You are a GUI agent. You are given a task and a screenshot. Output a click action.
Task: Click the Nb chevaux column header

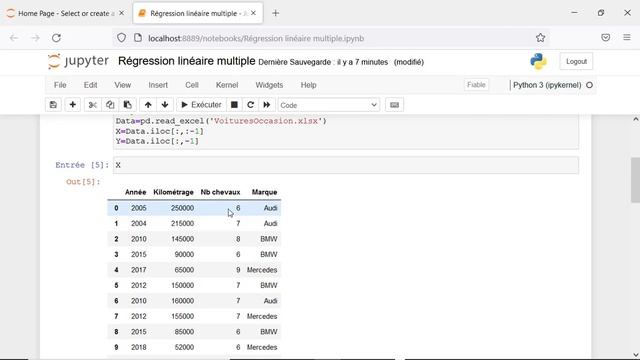point(220,192)
